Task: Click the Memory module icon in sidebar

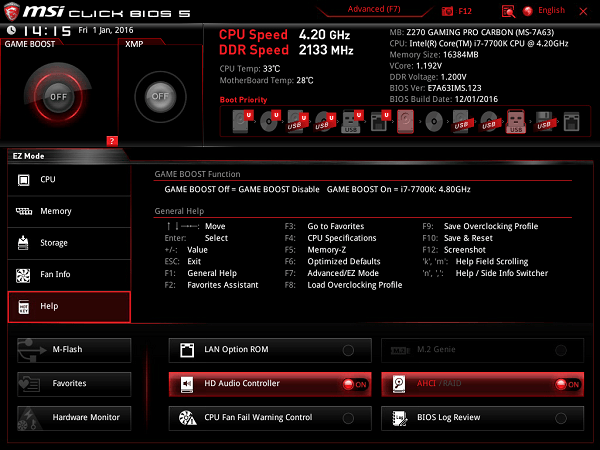Action: [24, 211]
